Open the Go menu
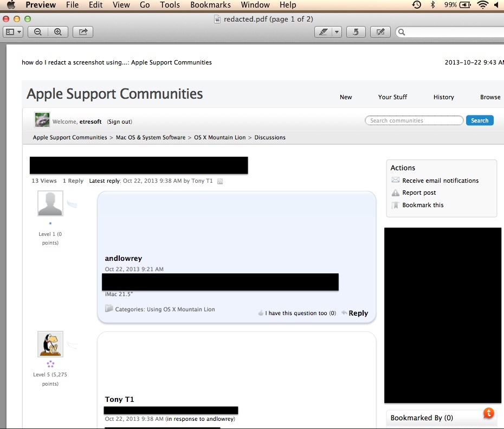 point(145,5)
